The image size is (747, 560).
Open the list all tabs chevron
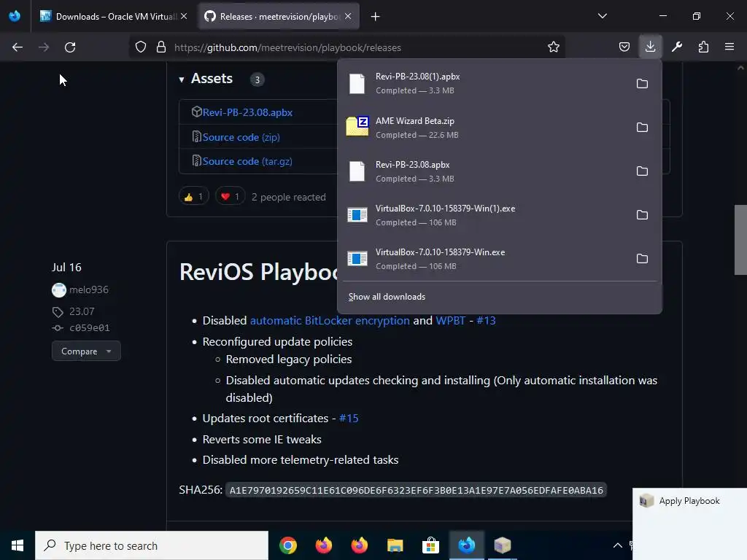click(x=602, y=16)
